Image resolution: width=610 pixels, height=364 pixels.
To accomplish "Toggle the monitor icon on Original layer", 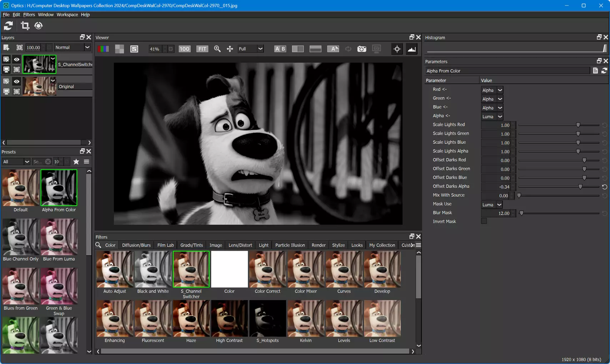I will pyautogui.click(x=6, y=91).
